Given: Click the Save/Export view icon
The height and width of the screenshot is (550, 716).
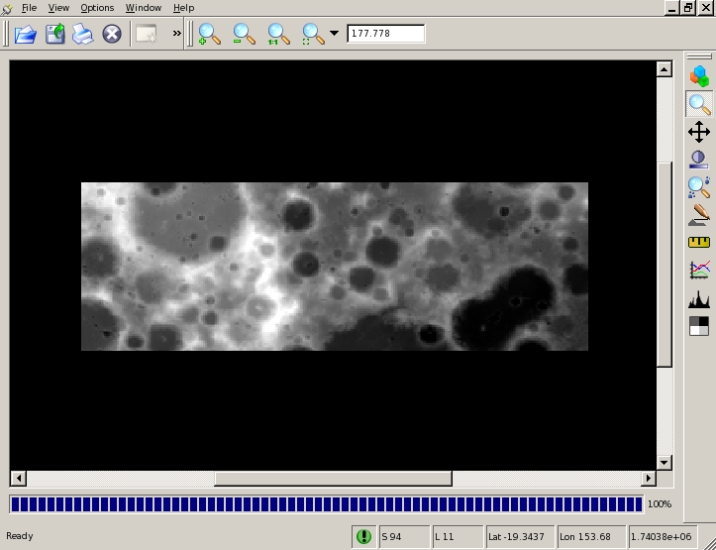Looking at the screenshot, I should pos(54,34).
